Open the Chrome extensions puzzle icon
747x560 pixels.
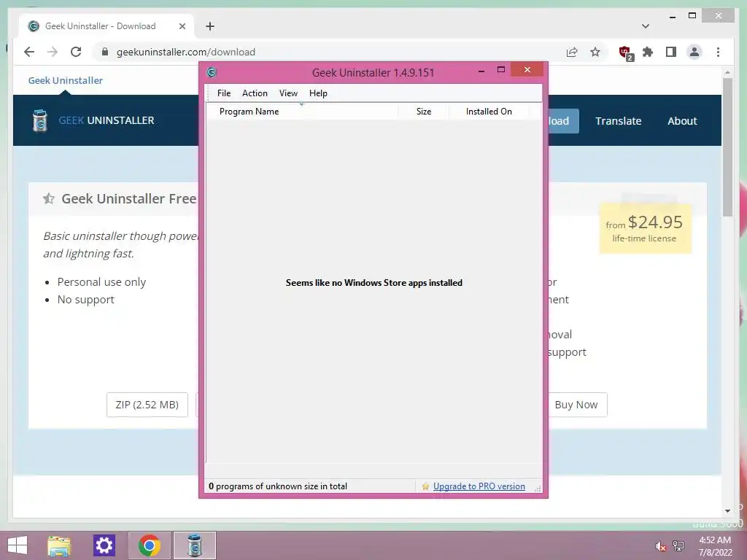[648, 52]
